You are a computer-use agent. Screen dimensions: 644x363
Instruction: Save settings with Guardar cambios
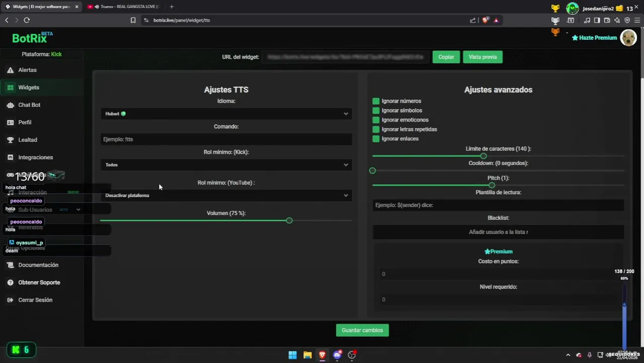[362, 330]
